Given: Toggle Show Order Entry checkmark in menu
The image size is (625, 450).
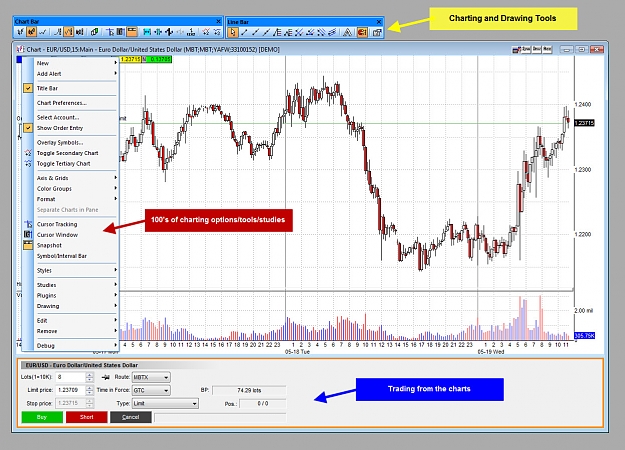Looking at the screenshot, I should pos(28,128).
